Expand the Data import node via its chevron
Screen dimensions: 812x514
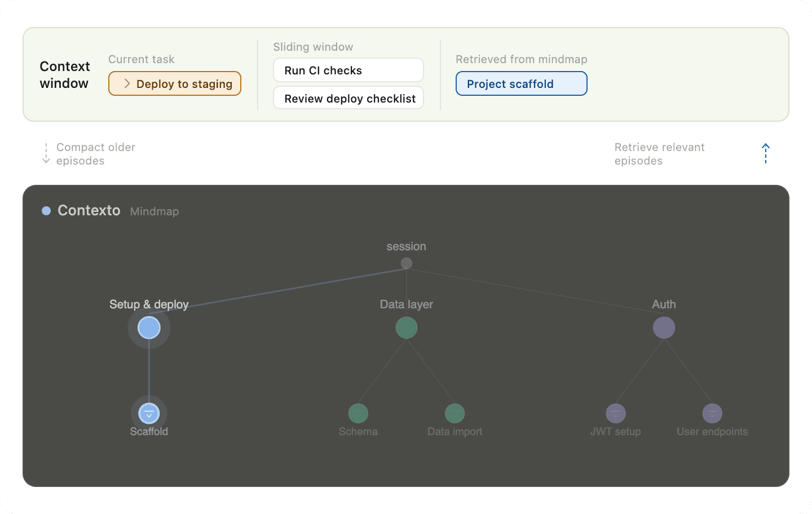[x=454, y=413]
